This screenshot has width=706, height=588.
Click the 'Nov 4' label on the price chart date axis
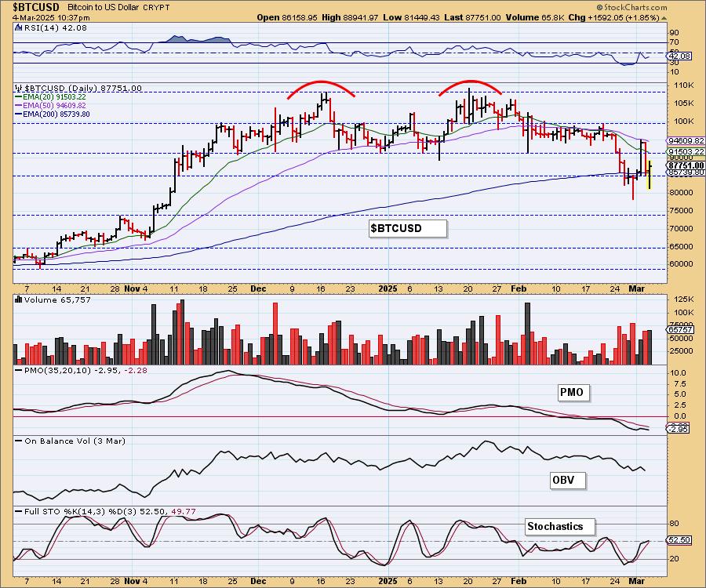point(136,289)
